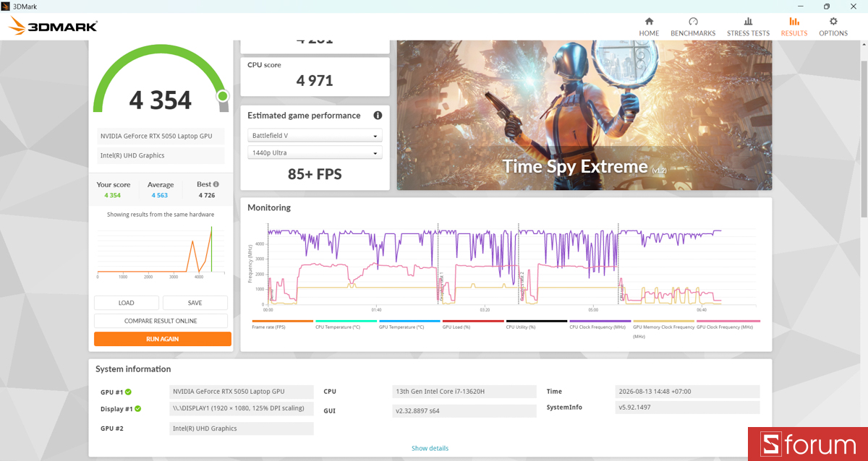Toggle the GPU Memory Clock Frequency legend entry
The width and height of the screenshot is (868, 461).
click(x=663, y=329)
